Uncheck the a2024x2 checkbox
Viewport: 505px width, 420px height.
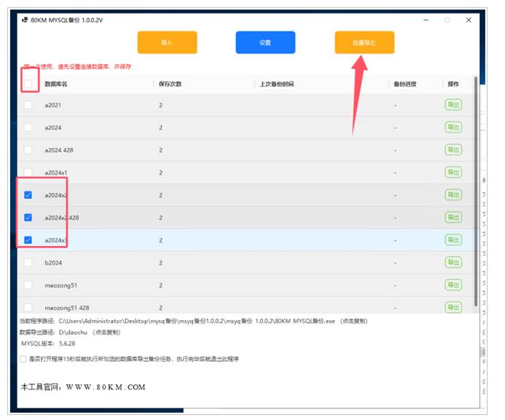28,195
